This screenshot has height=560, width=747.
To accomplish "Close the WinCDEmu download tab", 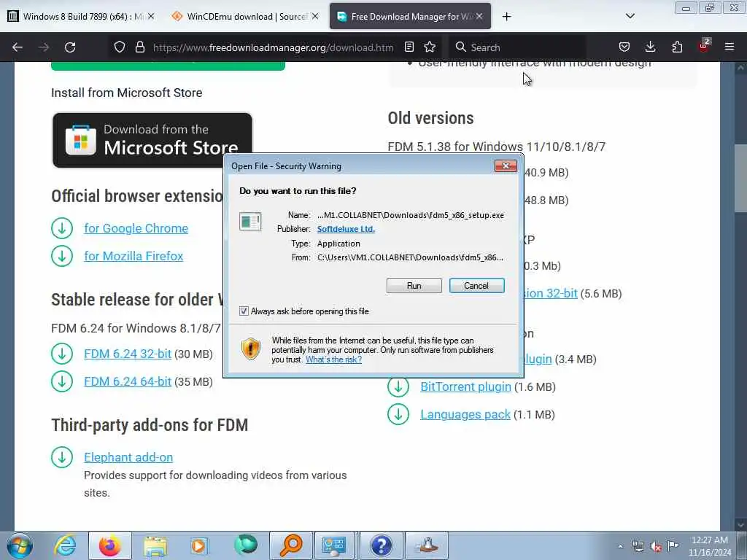I will click(x=315, y=16).
